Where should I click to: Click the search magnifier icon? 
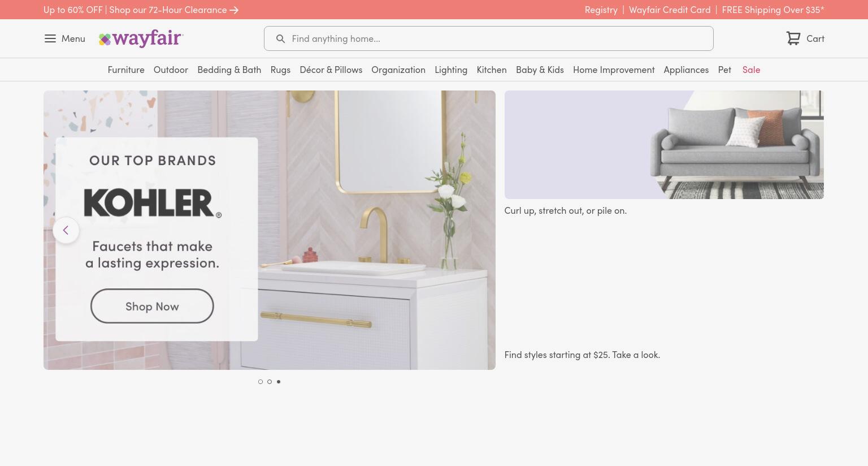point(280,38)
